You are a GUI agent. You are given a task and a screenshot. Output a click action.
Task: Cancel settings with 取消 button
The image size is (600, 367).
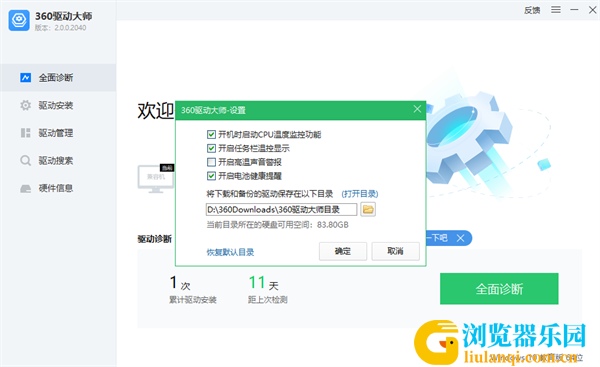[395, 251]
